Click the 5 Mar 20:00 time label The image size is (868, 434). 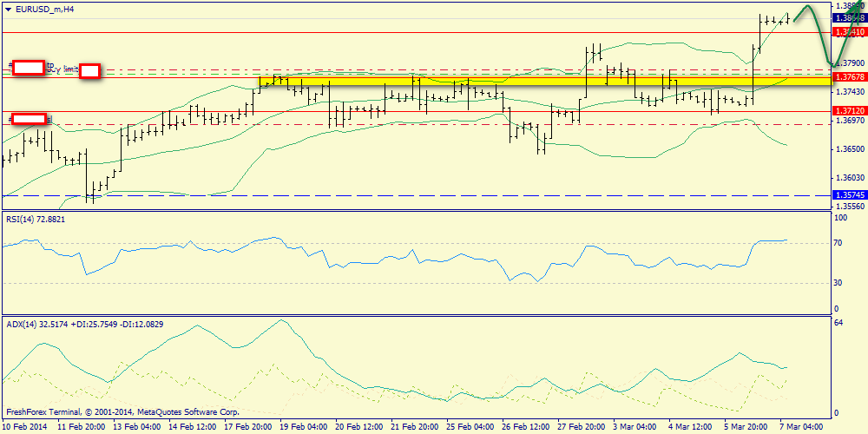[x=748, y=427]
